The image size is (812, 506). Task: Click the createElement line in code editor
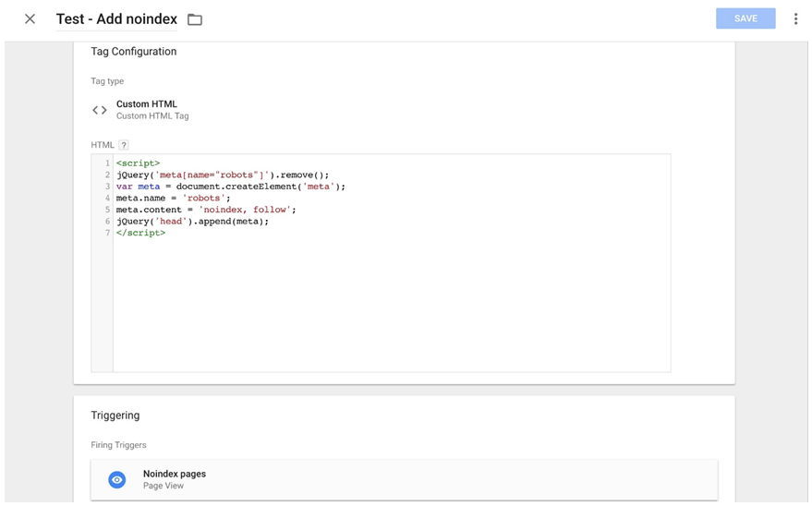click(x=230, y=187)
